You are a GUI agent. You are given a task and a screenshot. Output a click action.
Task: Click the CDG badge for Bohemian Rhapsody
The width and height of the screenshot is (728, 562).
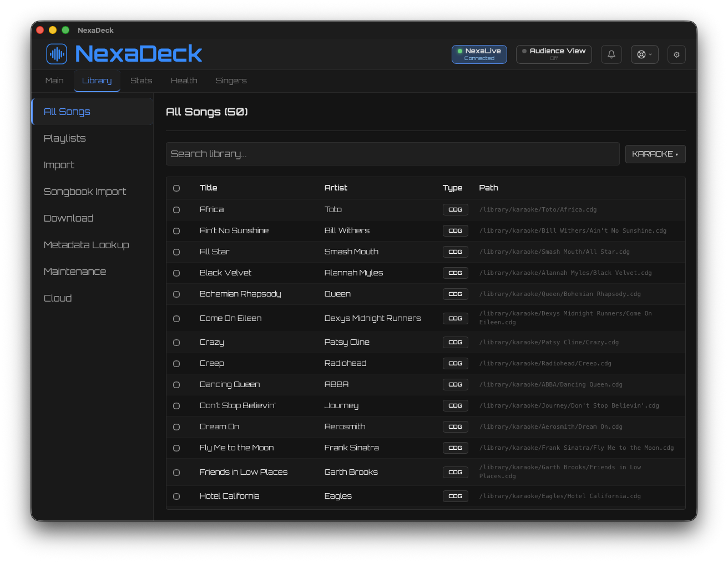tap(455, 294)
